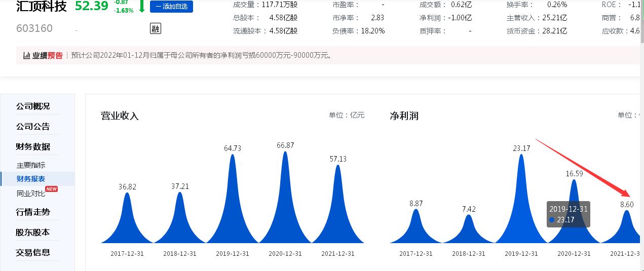The height and width of the screenshot is (271, 644).
Task: Click the 2017-12-31 revenue peak 36.82
Action: pos(127,218)
